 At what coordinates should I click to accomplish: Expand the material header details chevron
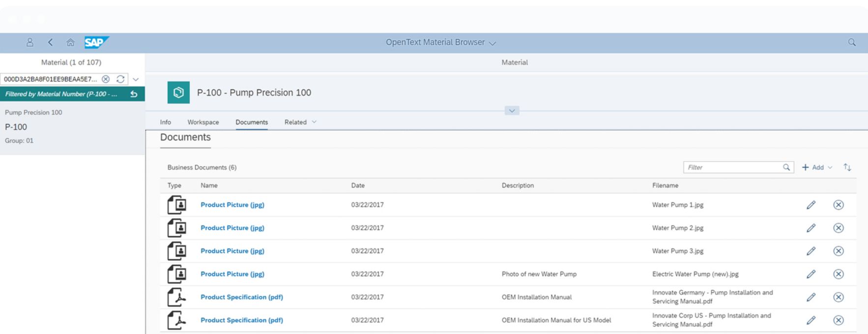coord(512,111)
